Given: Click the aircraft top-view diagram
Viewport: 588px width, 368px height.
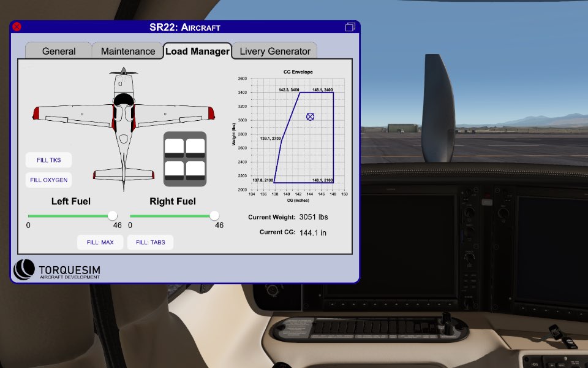Looking at the screenshot, I should point(124,129).
